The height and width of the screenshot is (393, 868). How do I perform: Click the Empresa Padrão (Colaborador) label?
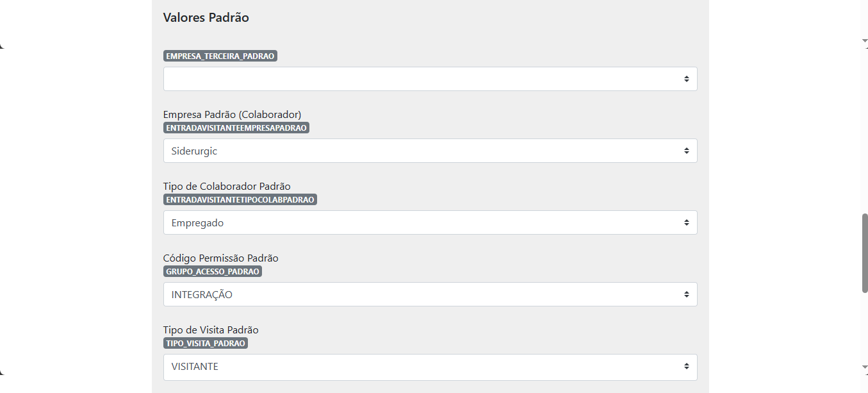pyautogui.click(x=232, y=115)
